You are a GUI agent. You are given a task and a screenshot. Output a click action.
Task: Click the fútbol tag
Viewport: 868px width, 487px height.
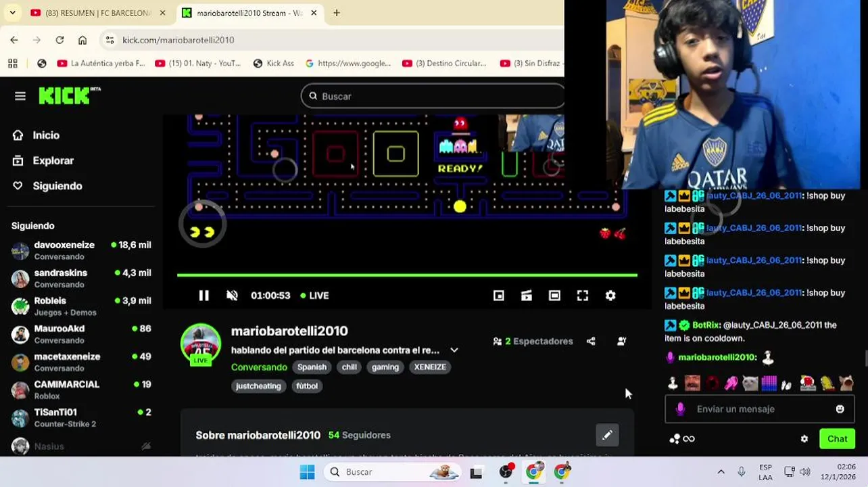[306, 386]
